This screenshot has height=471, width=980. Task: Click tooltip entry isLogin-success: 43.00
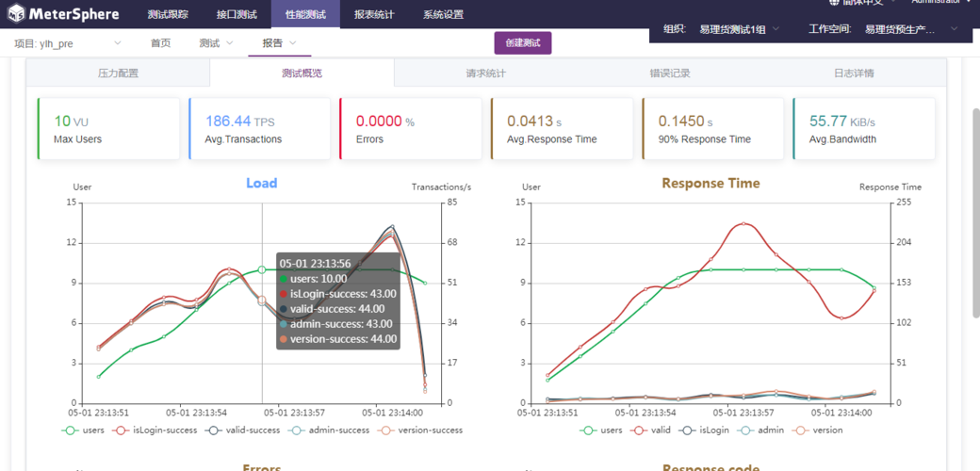[337, 294]
